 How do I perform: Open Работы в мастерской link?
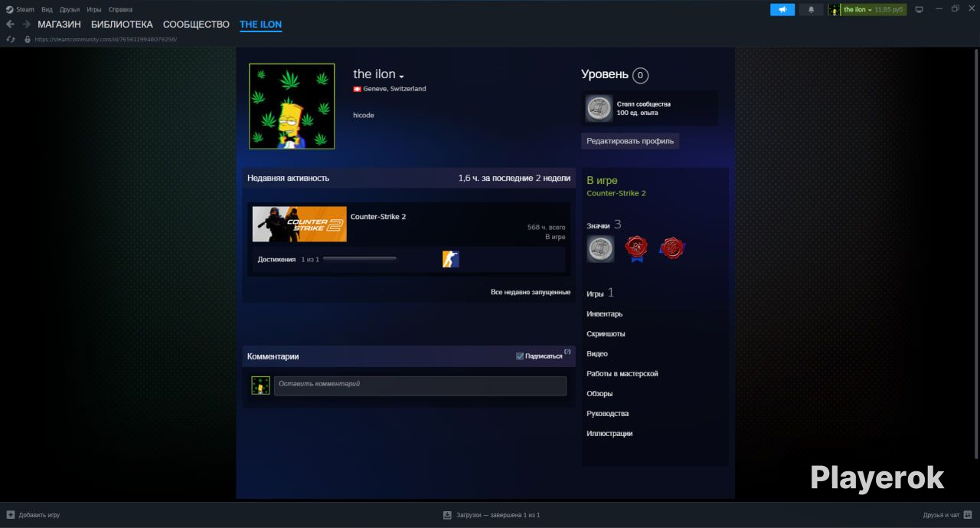click(x=622, y=374)
